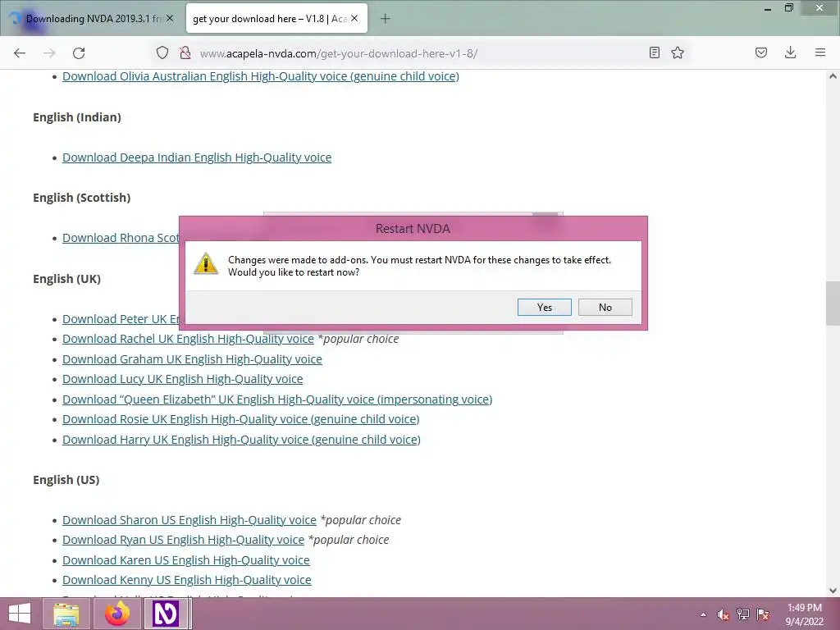The width and height of the screenshot is (840, 630).
Task: Close the Downloading NVDA 2019.3.1 tab
Action: pyautogui.click(x=170, y=18)
